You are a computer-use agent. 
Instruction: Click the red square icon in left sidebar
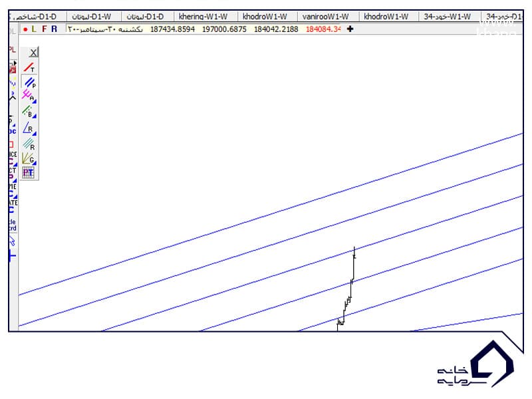pyautogui.click(x=11, y=144)
